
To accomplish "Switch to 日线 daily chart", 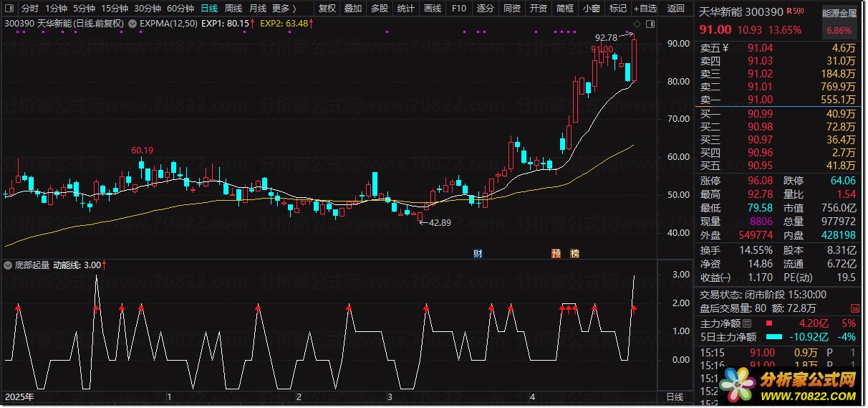I will (x=209, y=9).
